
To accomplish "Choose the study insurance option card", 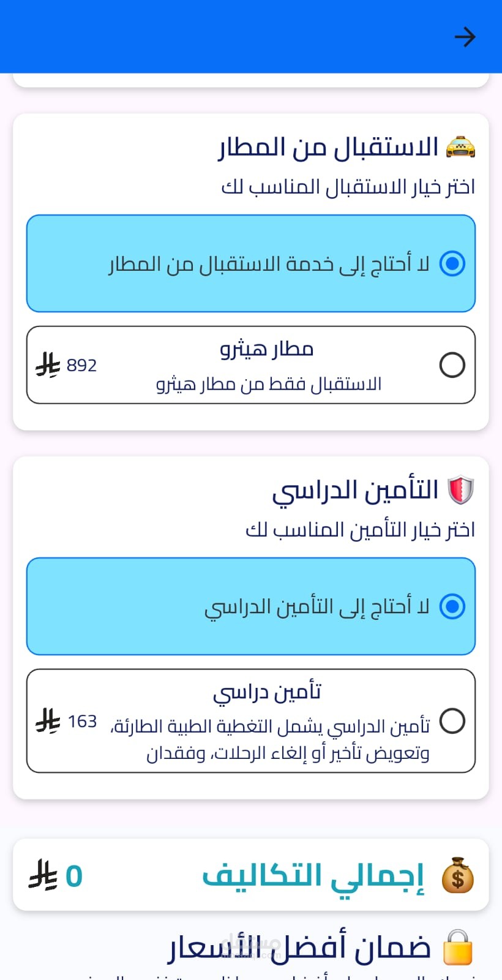I will (251, 721).
